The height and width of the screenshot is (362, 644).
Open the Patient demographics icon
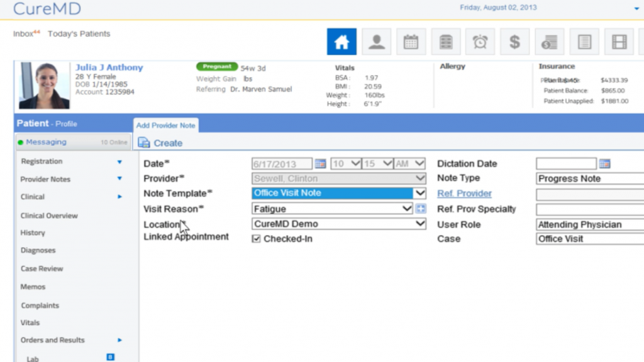tap(376, 41)
